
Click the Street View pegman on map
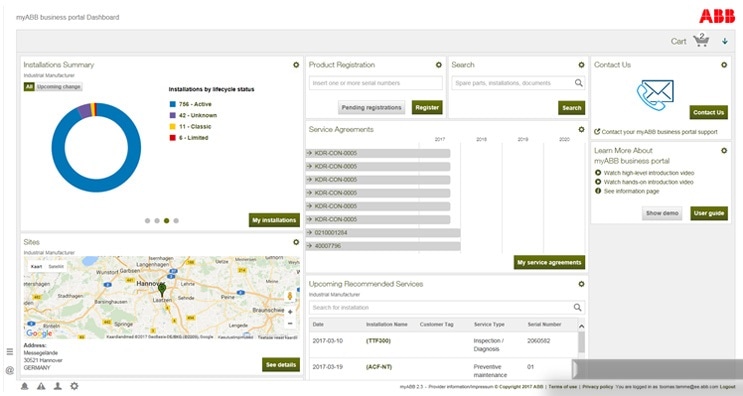[290, 297]
